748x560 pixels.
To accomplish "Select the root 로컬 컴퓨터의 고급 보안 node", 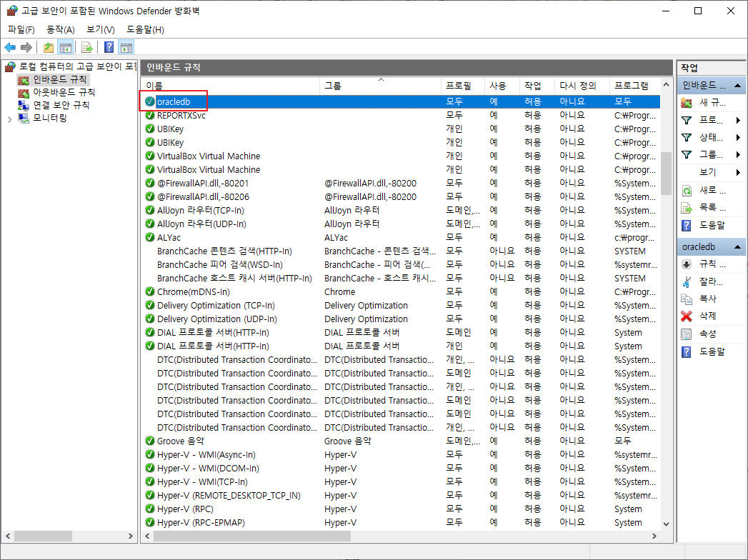I will 77,66.
